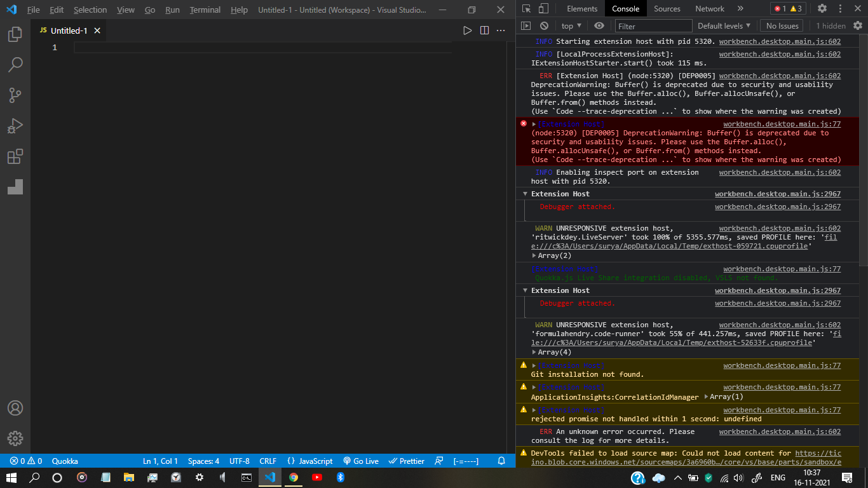
Task: Click the Explorer icon in the sidebar
Action: tap(15, 34)
